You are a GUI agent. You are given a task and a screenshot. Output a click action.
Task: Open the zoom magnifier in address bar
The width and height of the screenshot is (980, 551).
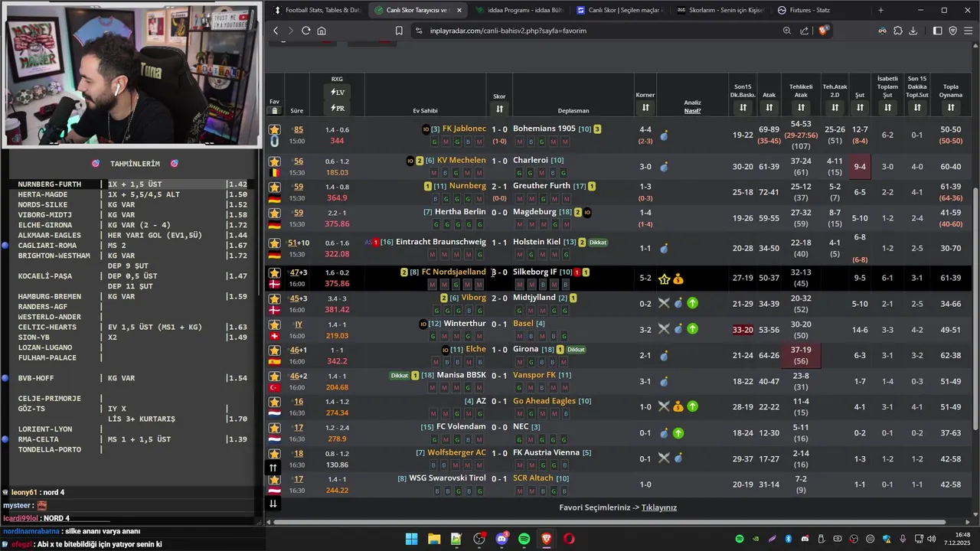click(x=787, y=31)
